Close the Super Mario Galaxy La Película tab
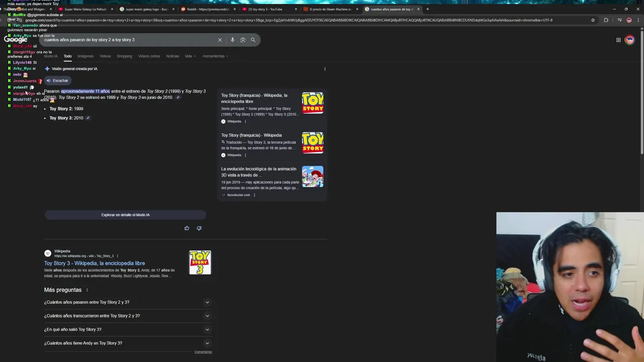 (x=112, y=9)
